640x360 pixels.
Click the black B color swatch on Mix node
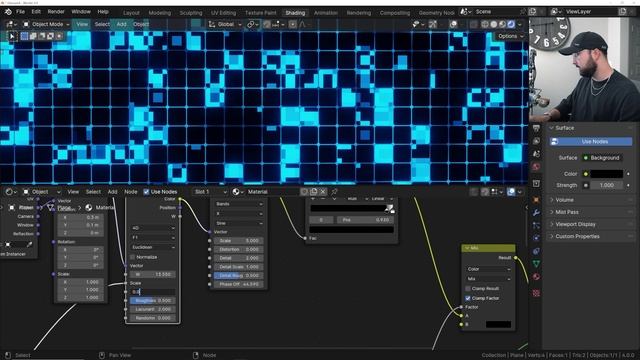[498, 325]
